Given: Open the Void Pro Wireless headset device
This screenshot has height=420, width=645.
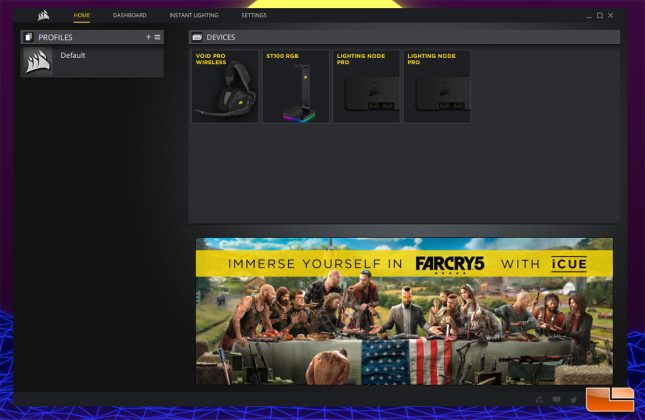Looking at the screenshot, I should [x=225, y=86].
